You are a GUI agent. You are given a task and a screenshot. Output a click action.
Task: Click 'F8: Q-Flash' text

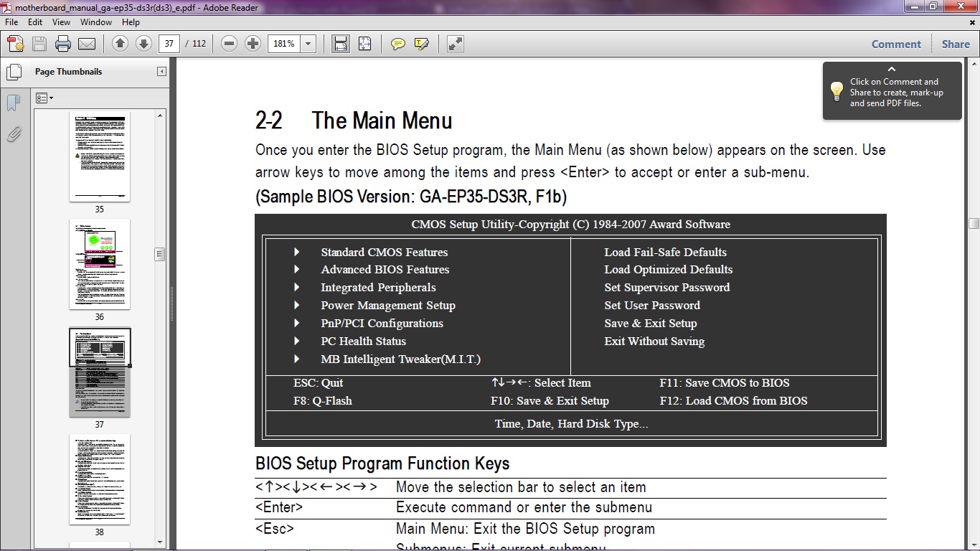pyautogui.click(x=323, y=401)
